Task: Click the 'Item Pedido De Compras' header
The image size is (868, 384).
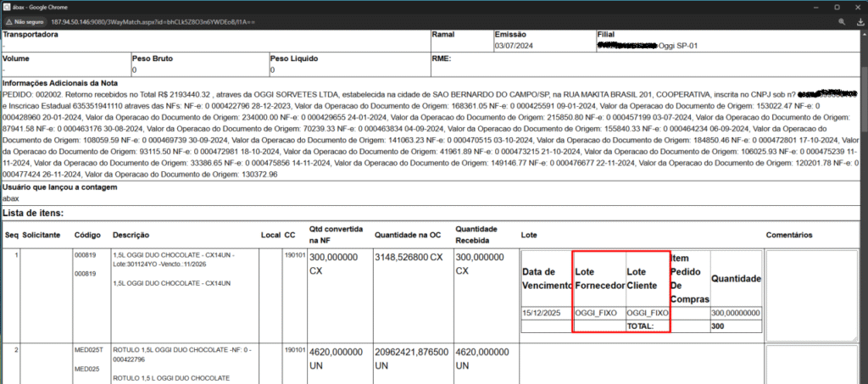Action: pyautogui.click(x=688, y=277)
